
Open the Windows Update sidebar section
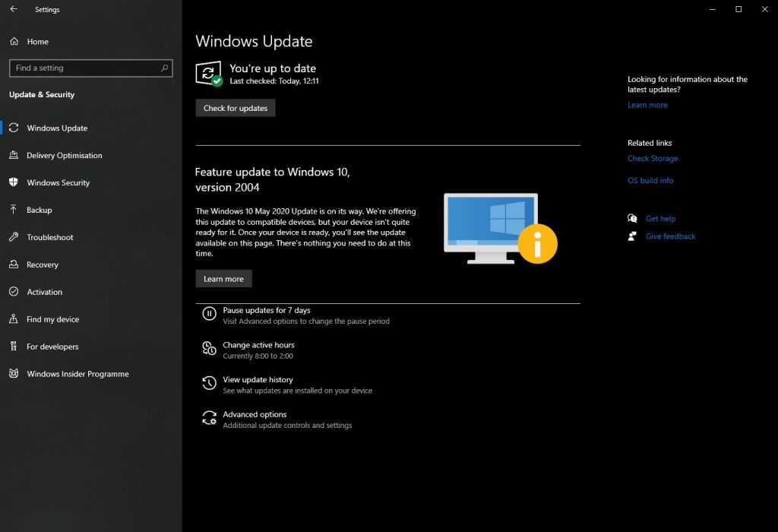click(x=91, y=128)
